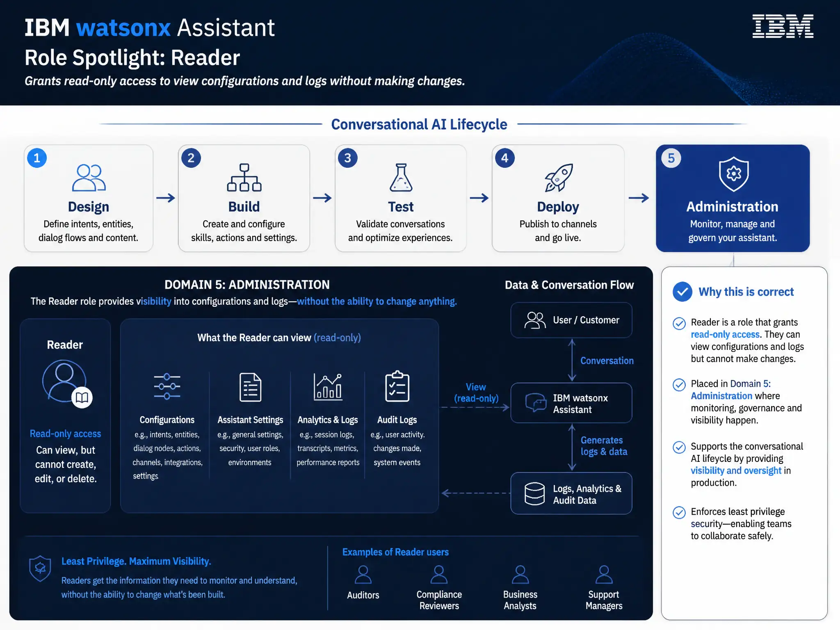
Task: Click the User / Customer people icon
Action: [535, 320]
